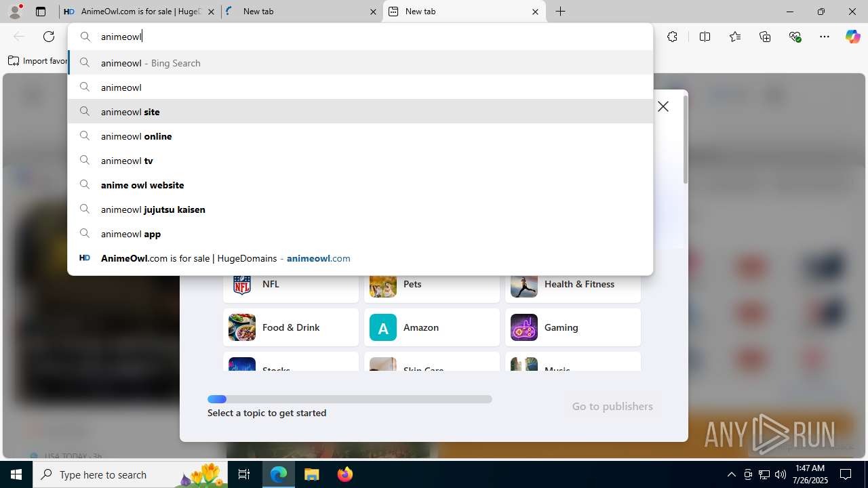
Task: Open File Explorer from taskbar
Action: 311,474
